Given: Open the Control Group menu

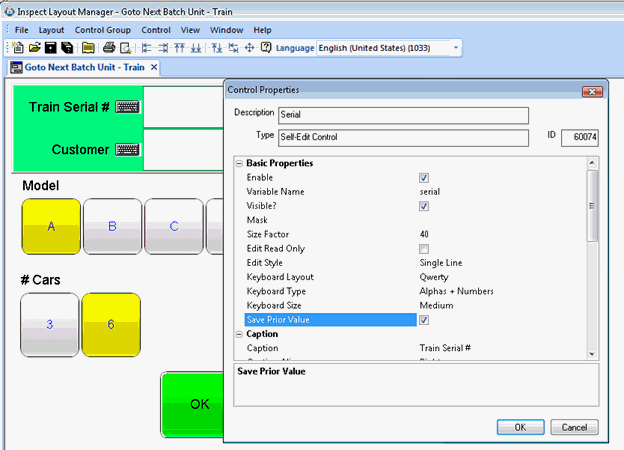Looking at the screenshot, I should point(103,30).
